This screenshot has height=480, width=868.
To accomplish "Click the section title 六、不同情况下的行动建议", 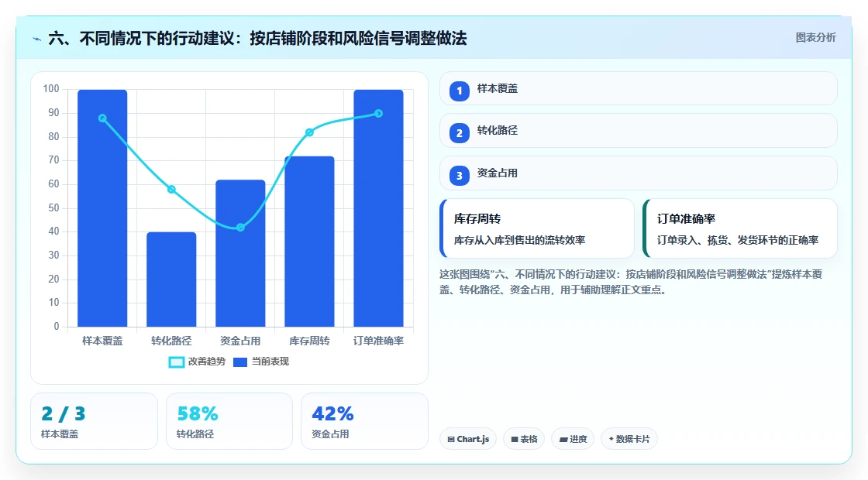I will [x=257, y=38].
